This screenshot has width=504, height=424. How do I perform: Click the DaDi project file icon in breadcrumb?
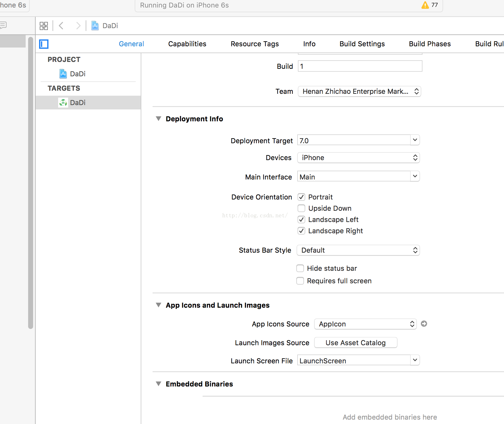coord(95,26)
